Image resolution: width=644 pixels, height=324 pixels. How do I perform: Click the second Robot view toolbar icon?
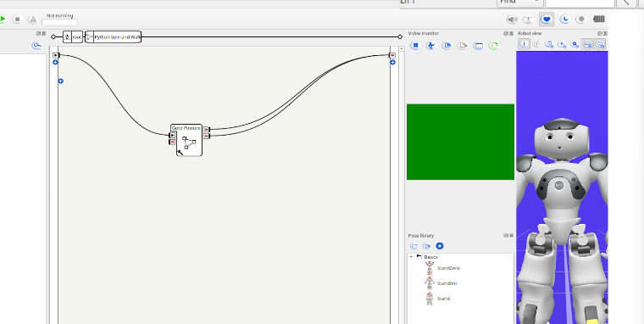pos(536,44)
